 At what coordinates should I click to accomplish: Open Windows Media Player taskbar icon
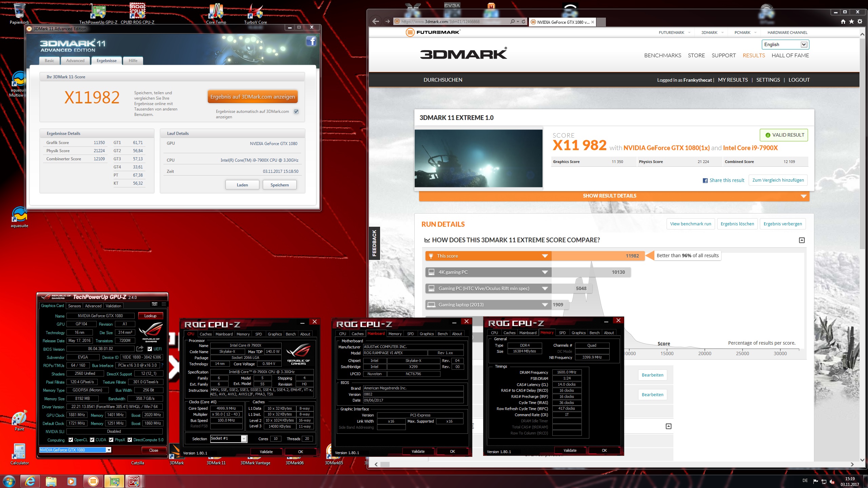click(x=72, y=481)
